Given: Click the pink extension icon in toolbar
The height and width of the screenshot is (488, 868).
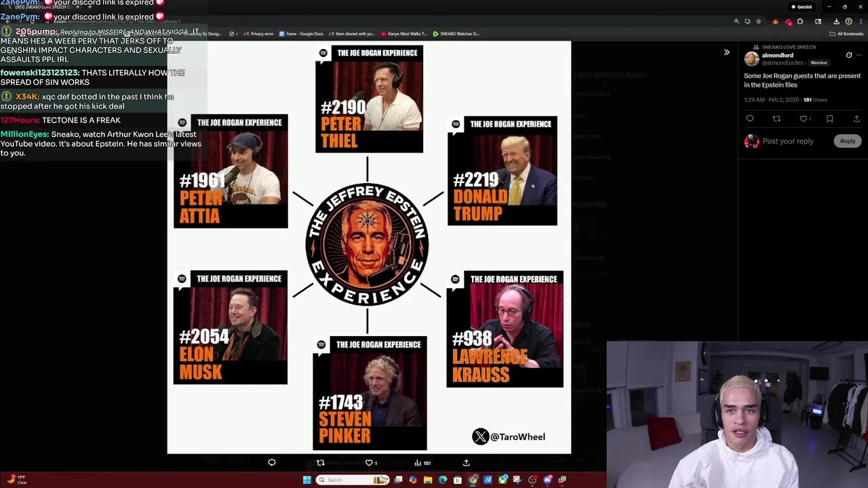Looking at the screenshot, I should [789, 21].
